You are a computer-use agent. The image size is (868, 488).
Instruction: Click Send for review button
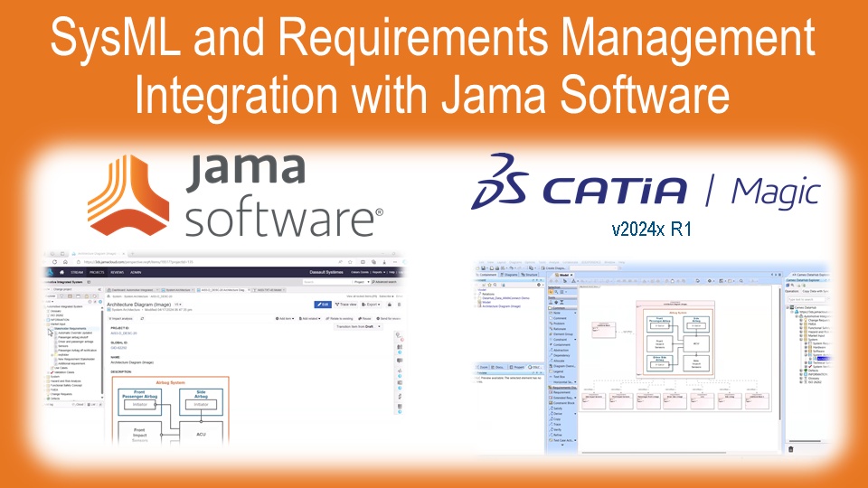(x=389, y=319)
